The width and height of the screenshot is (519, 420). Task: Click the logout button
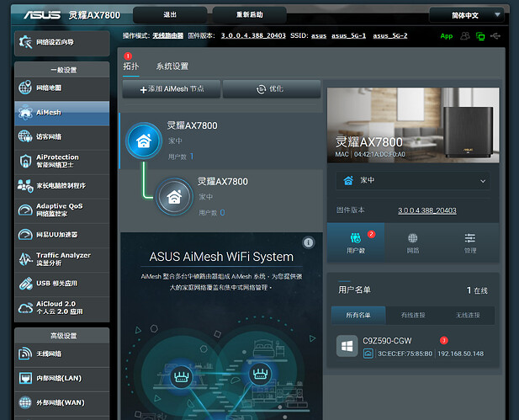coord(170,15)
